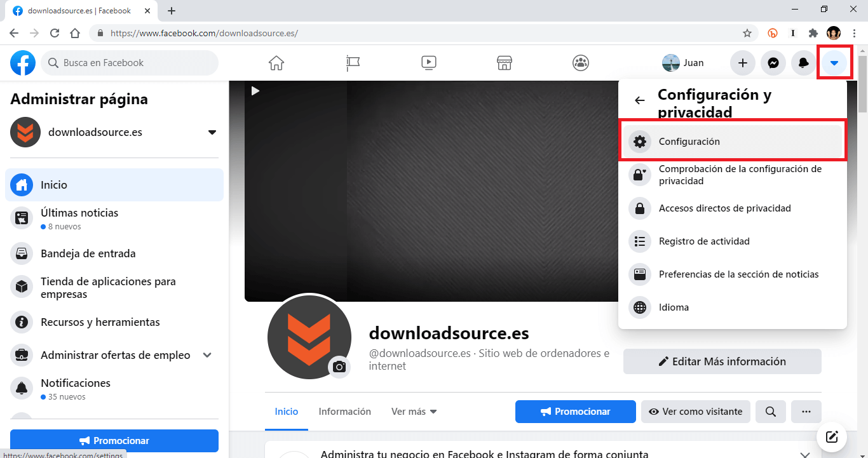Close the downloadsource.es Facebook tab
Screen dimensions: 868x458
148,11
